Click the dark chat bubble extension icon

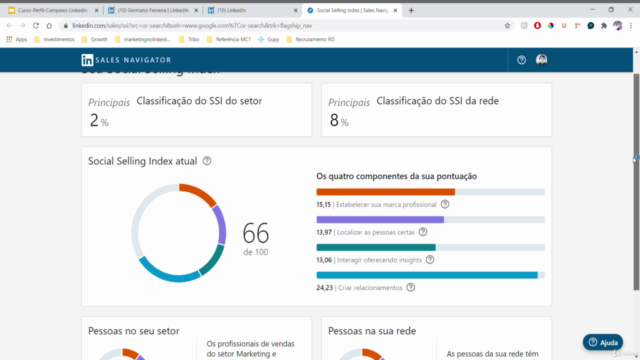(x=591, y=25)
